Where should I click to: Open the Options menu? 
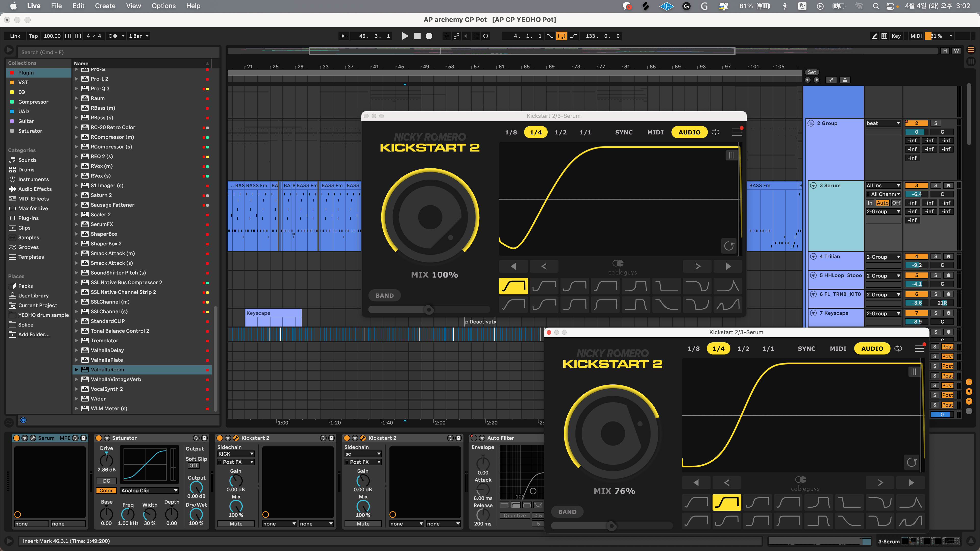(x=164, y=6)
